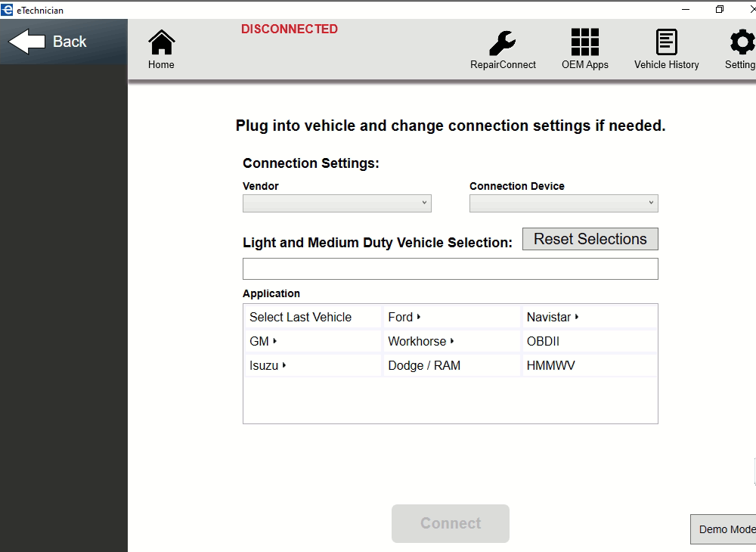Open RepairConnect from the toolbar

(502, 45)
